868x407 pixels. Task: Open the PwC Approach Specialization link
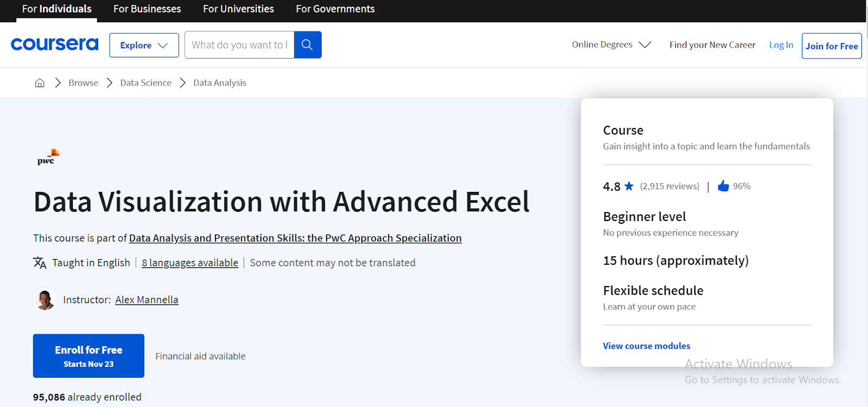(x=295, y=238)
